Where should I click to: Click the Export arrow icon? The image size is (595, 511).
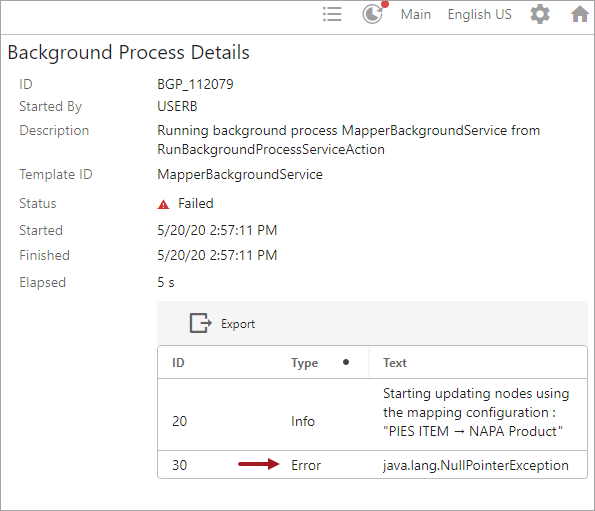point(200,323)
